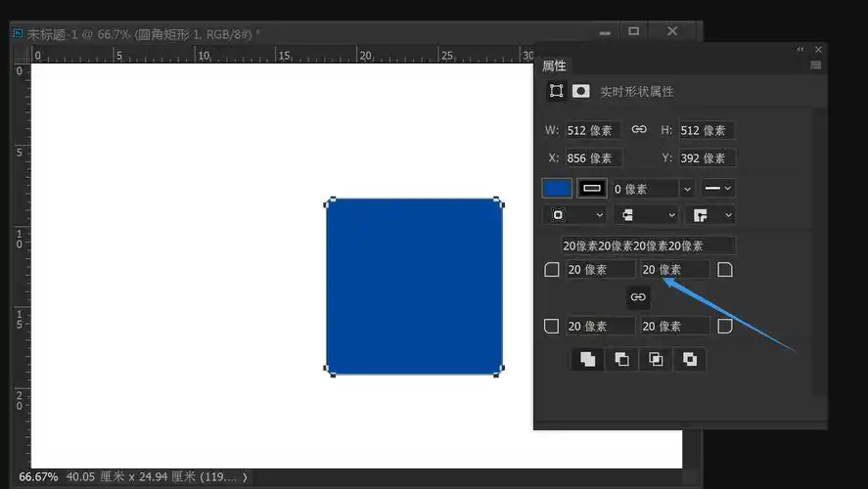The height and width of the screenshot is (489, 868).
Task: Open the stroke color swatch
Action: (x=592, y=188)
